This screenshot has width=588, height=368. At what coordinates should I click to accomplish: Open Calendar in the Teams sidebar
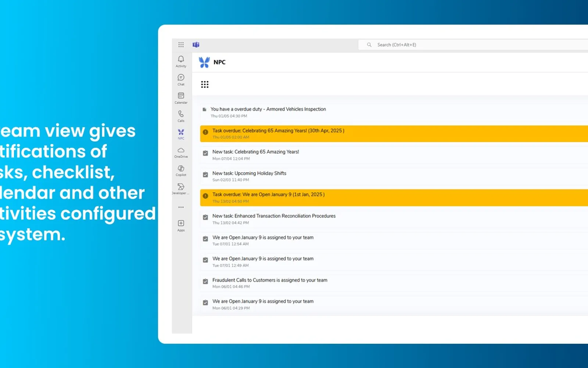(x=181, y=98)
